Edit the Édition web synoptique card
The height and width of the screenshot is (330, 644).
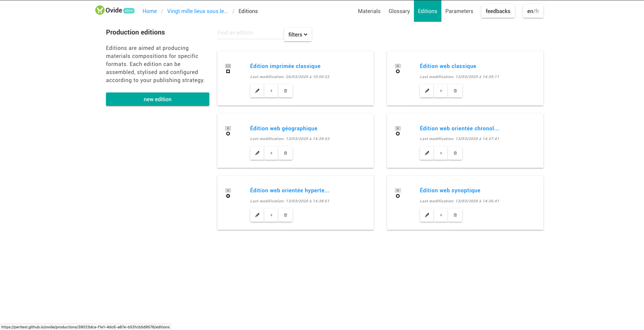point(427,215)
